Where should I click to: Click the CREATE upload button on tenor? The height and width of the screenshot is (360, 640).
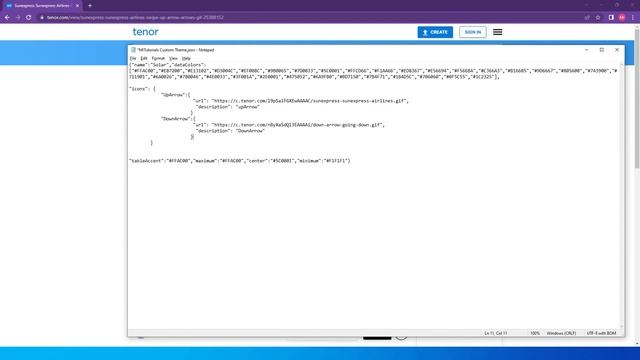[435, 32]
